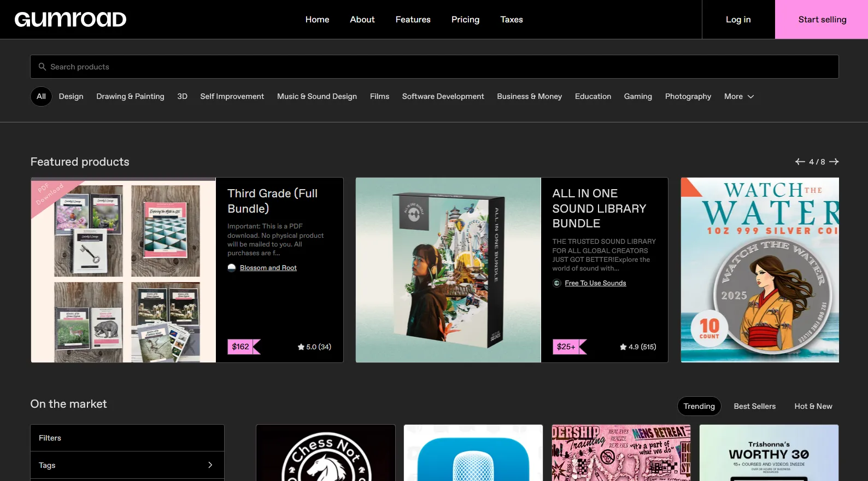This screenshot has height=481, width=868.
Task: Switch to Hot & New tab
Action: [813, 406]
